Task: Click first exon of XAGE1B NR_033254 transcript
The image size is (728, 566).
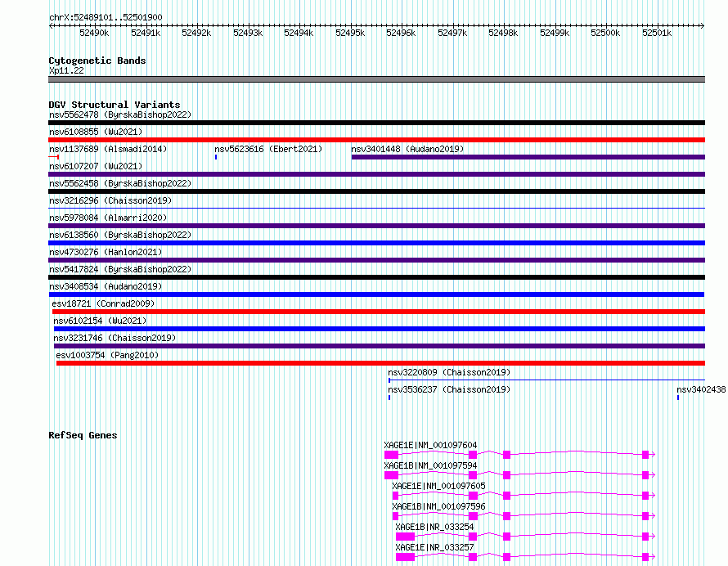Action: (405, 537)
